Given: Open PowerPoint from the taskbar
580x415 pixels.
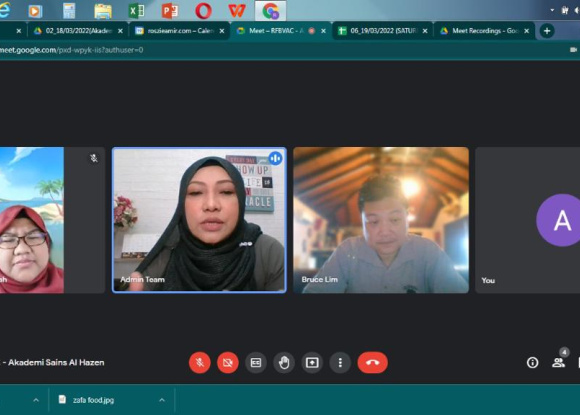Looking at the screenshot, I should coord(170,10).
